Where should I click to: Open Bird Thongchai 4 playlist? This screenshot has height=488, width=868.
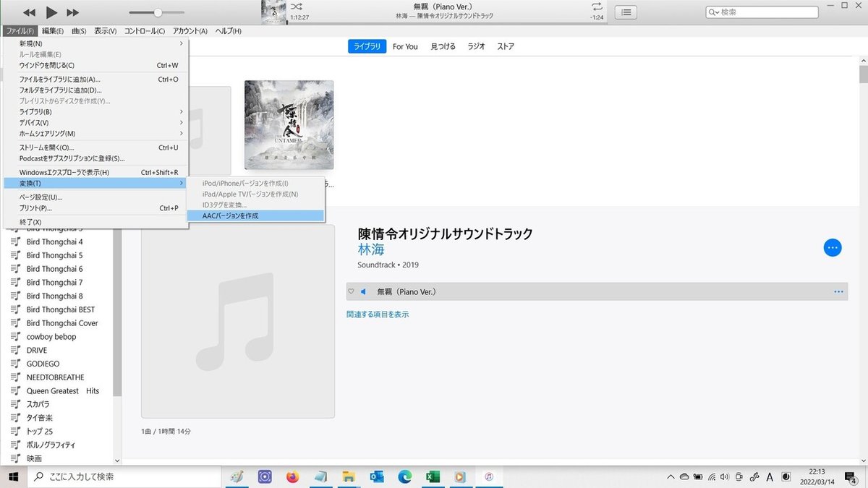coord(55,241)
